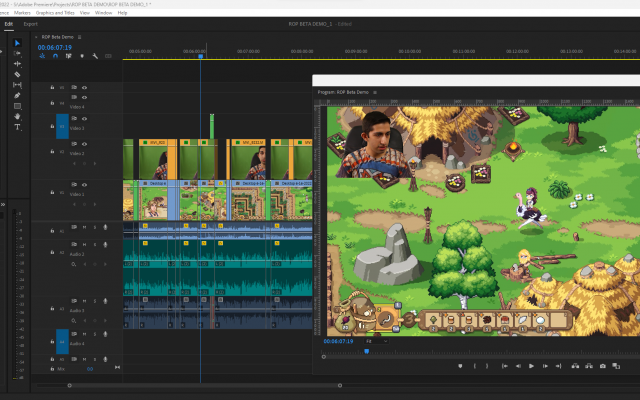This screenshot has height=400, width=640.
Task: Go to next keyframe on Video 2
Action: pyautogui.click(x=95, y=164)
